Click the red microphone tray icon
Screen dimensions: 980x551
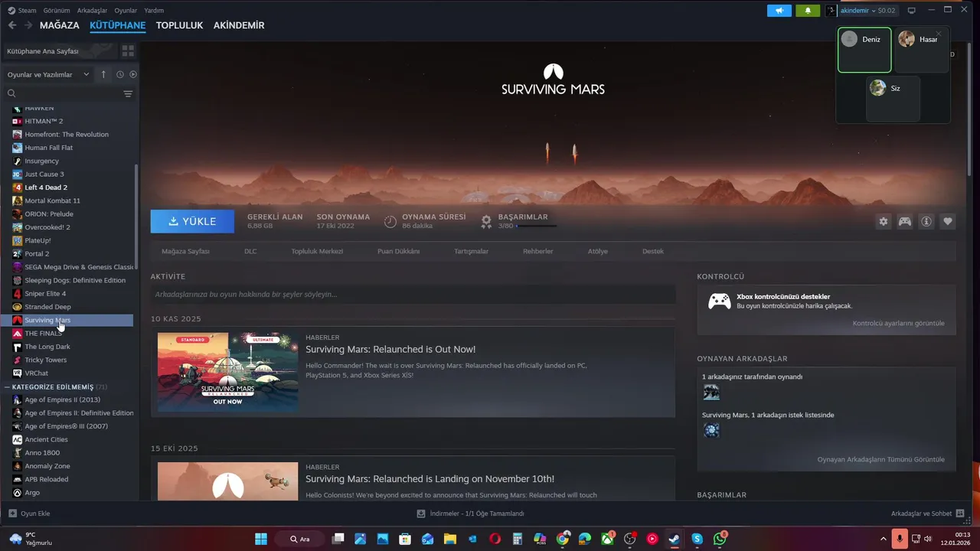900,539
